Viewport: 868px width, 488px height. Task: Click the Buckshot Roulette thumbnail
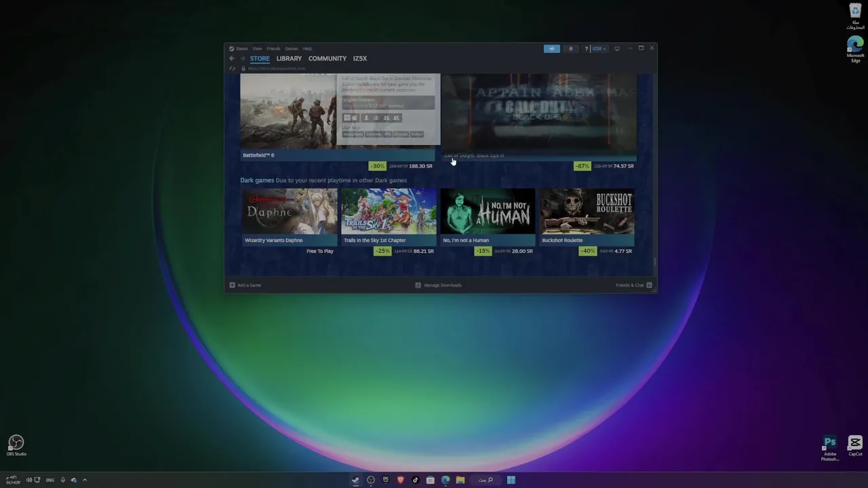point(587,211)
